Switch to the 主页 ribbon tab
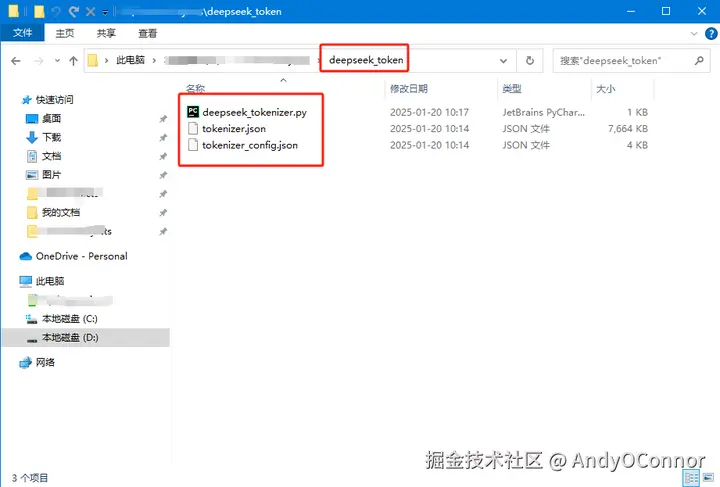This screenshot has width=720, height=487. point(65,33)
